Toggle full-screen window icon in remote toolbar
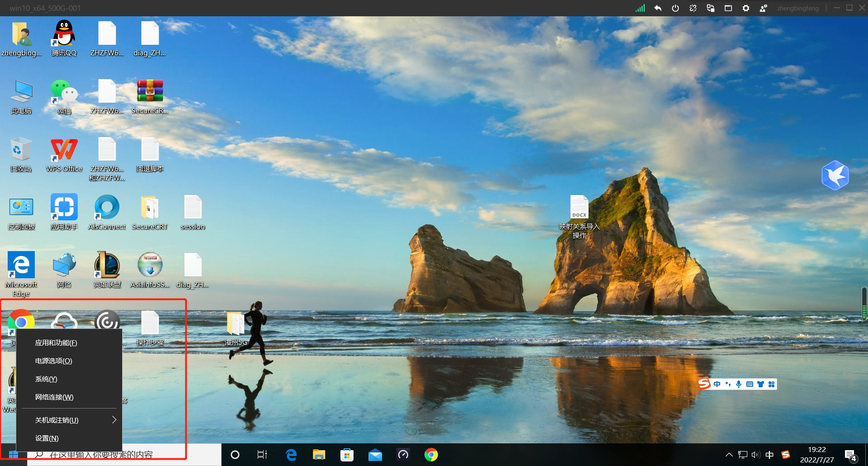Screen dimensions: 868x466 click(x=728, y=8)
